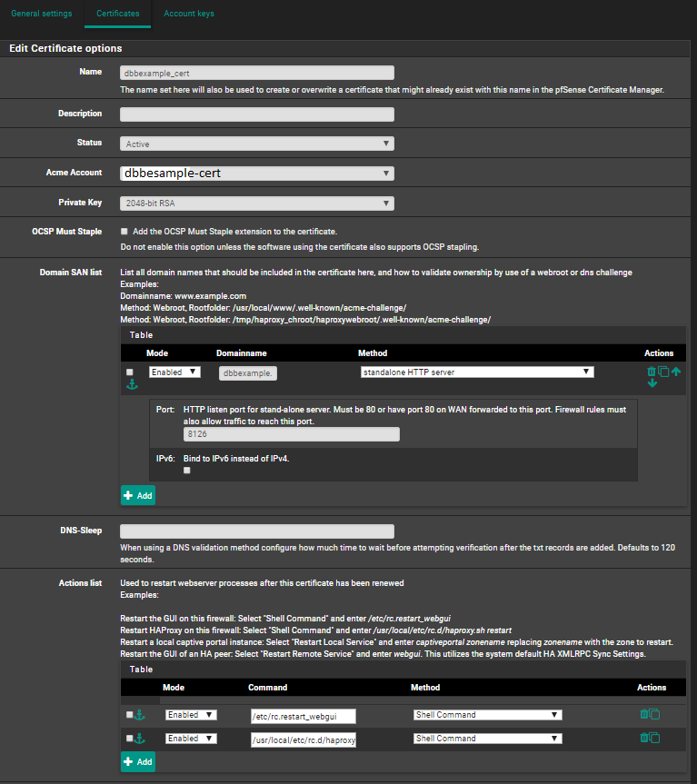This screenshot has width=697, height=784.
Task: Expand the Private Key 2048-bit RSA dropdown
Action: 256,203
